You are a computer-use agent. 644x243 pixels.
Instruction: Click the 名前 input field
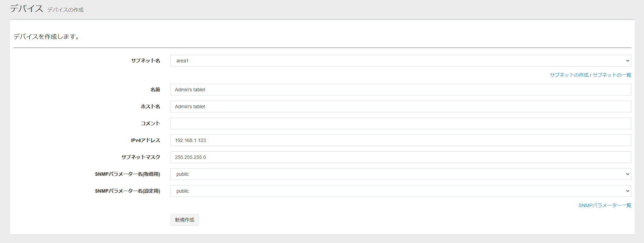point(400,90)
